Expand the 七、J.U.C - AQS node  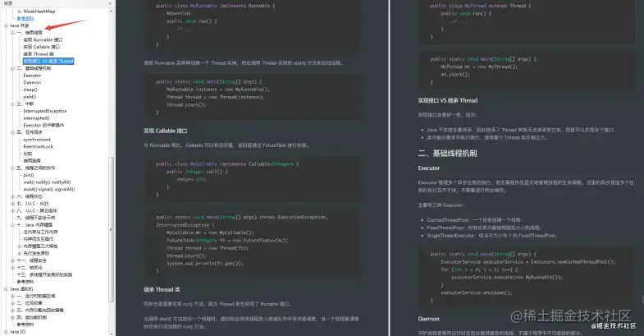(x=13, y=204)
